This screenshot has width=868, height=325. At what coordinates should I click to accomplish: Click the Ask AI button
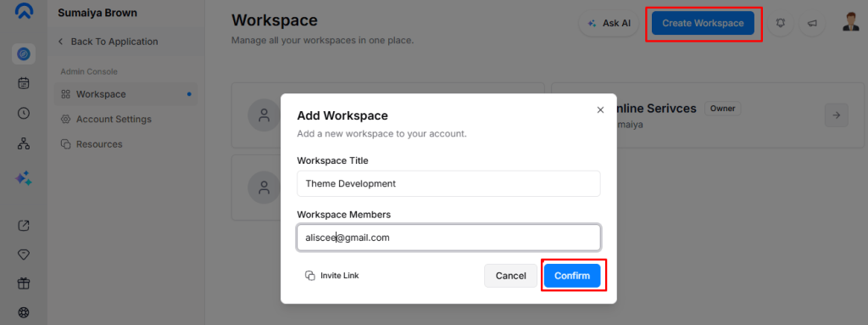(x=609, y=23)
